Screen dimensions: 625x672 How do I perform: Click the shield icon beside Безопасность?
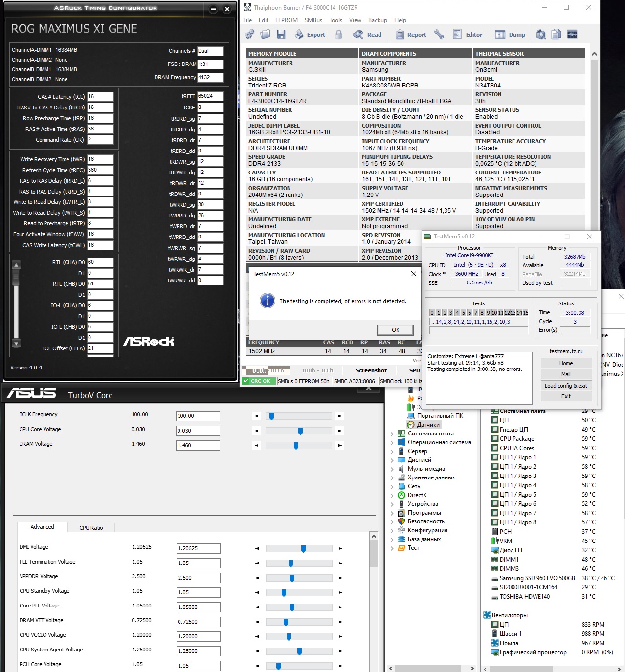point(402,521)
